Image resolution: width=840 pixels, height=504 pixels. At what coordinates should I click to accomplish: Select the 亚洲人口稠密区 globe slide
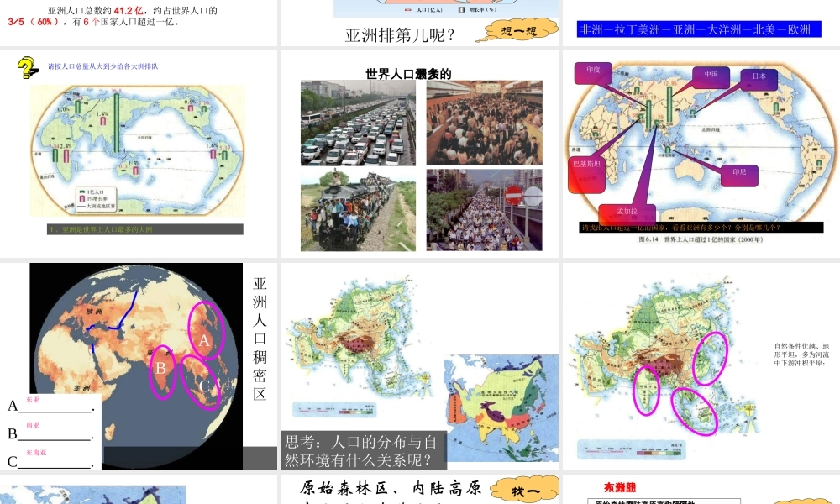139,366
